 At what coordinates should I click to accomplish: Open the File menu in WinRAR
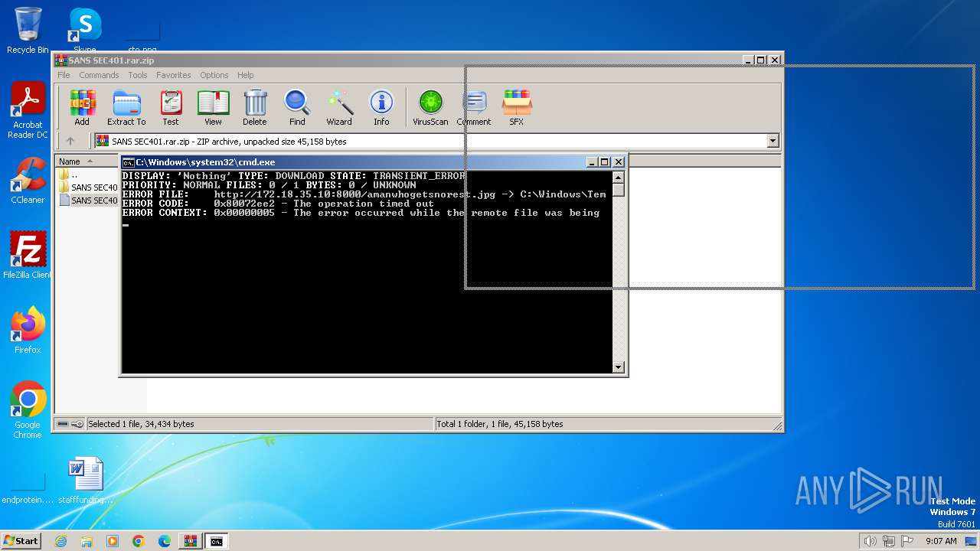(x=64, y=75)
